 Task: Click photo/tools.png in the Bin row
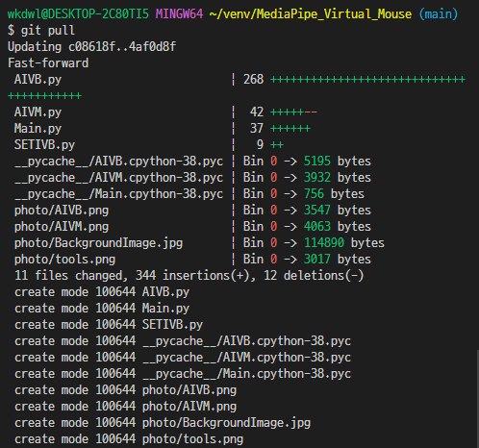pos(64,260)
